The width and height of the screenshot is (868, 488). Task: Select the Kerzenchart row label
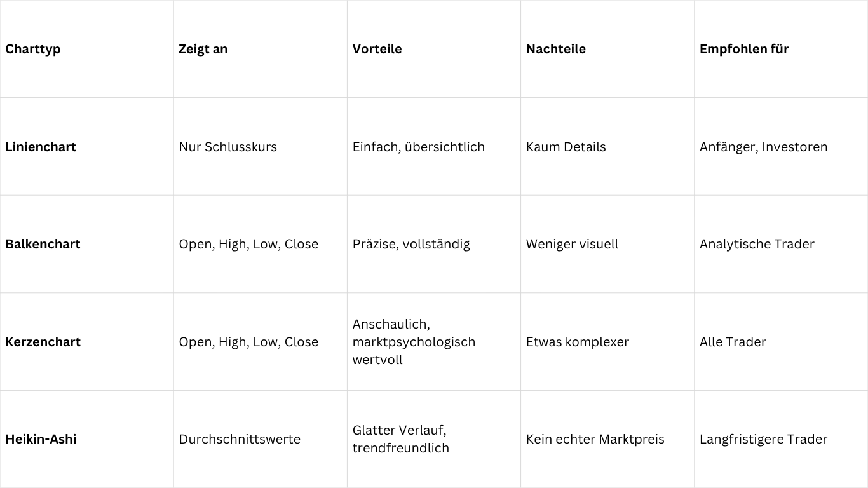coord(43,342)
